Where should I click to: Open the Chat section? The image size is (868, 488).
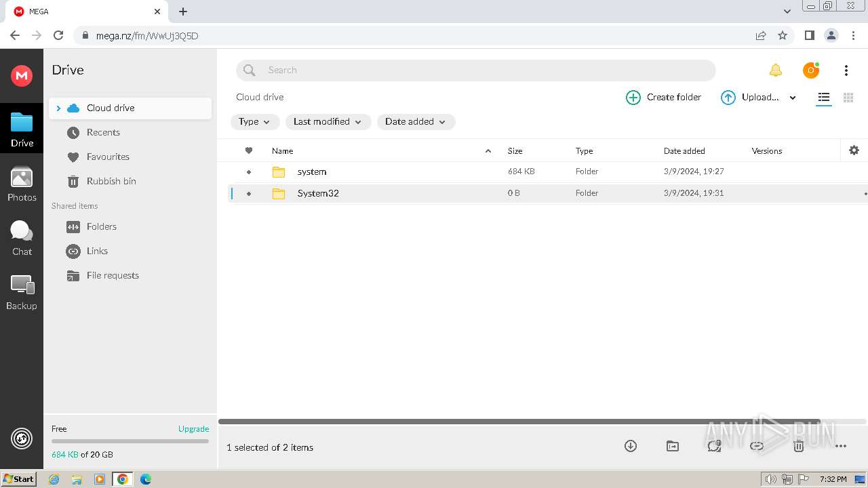click(22, 238)
